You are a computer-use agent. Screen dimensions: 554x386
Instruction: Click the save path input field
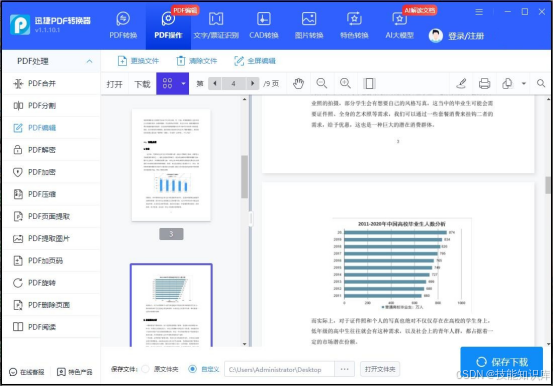pyautogui.click(x=279, y=369)
